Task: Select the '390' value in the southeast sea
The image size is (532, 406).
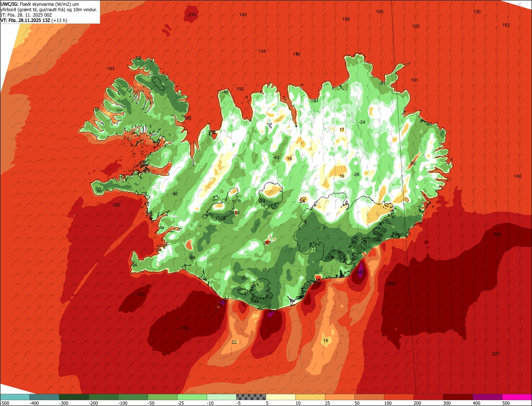Action: (391, 284)
